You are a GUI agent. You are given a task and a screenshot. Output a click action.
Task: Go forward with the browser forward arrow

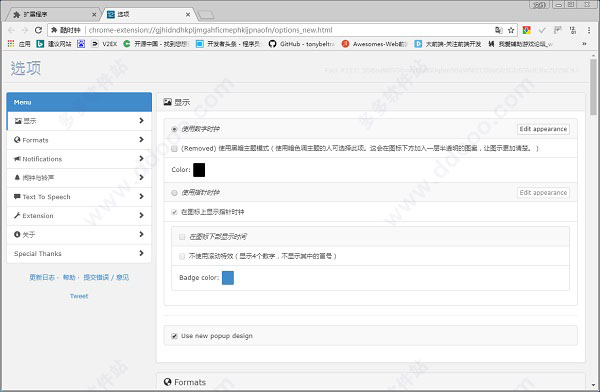[x=24, y=30]
